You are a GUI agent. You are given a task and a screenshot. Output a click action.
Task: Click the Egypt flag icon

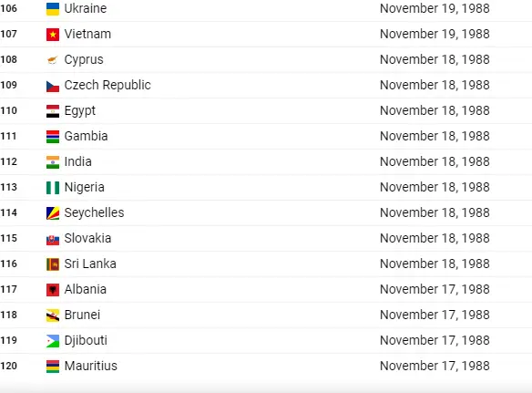click(x=53, y=111)
